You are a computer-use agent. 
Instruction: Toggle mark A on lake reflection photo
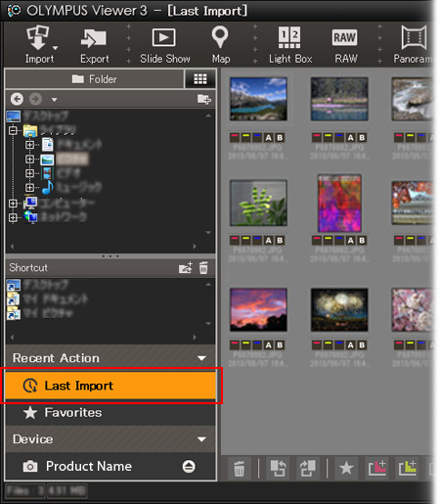[x=351, y=137]
